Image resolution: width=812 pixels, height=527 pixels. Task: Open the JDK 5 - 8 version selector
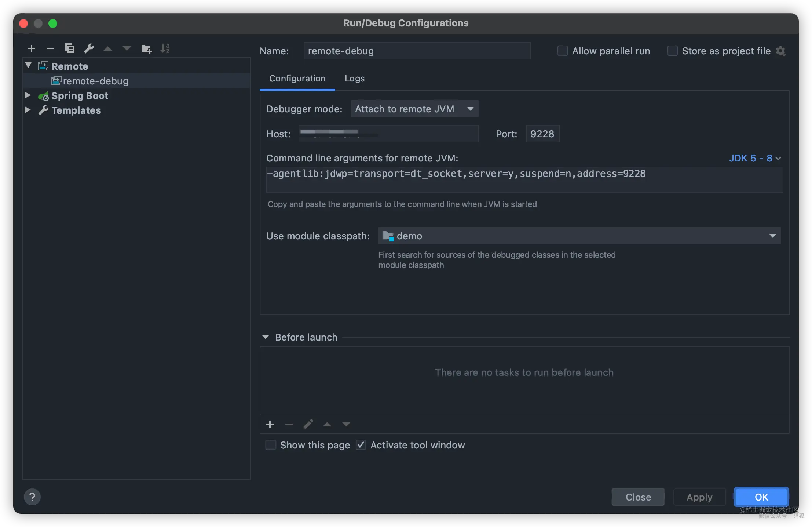pyautogui.click(x=755, y=158)
